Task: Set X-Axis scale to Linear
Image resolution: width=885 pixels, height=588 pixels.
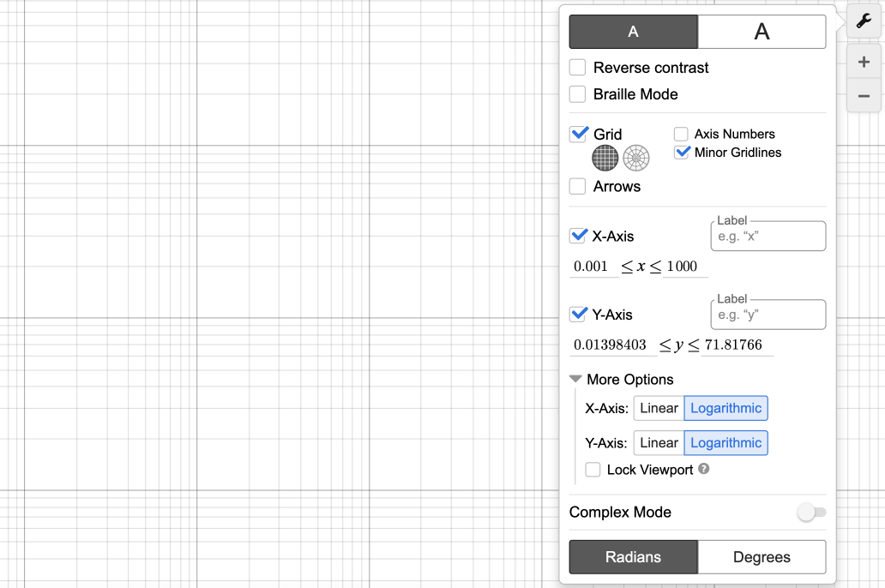Action: (x=659, y=408)
